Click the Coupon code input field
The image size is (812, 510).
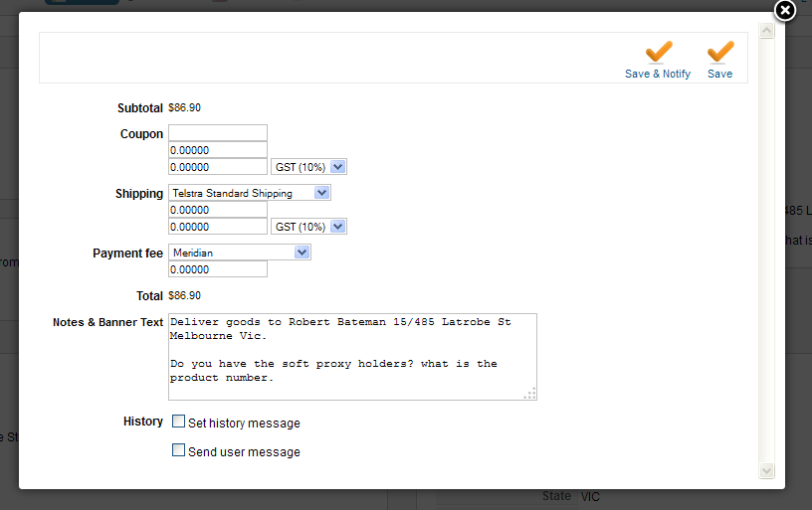pos(218,133)
